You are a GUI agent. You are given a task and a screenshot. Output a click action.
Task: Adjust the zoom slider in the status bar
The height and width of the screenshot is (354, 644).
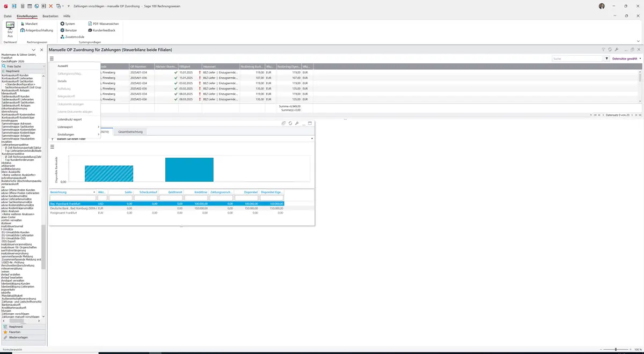coord(616,349)
